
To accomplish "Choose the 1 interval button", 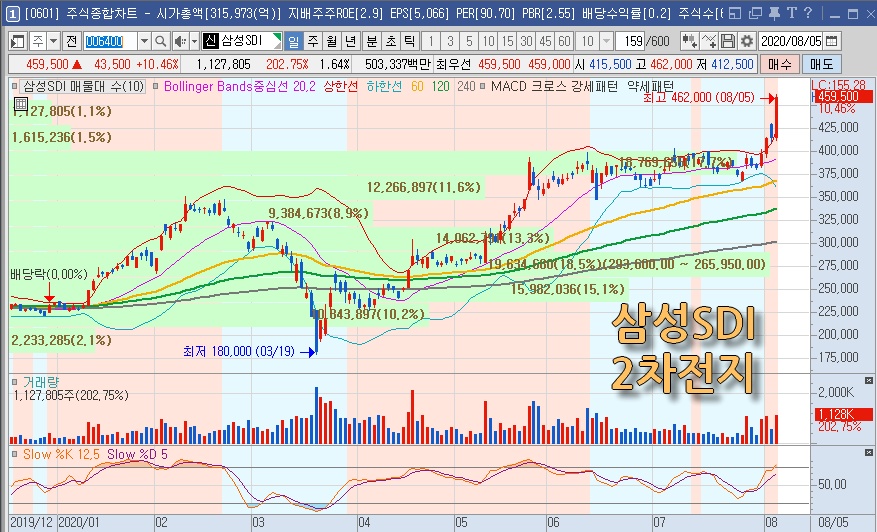I will click(431, 41).
